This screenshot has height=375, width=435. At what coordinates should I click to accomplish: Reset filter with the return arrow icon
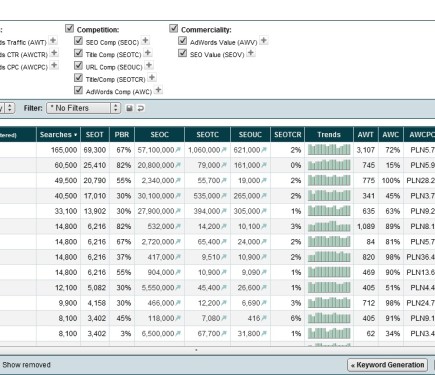[x=141, y=108]
